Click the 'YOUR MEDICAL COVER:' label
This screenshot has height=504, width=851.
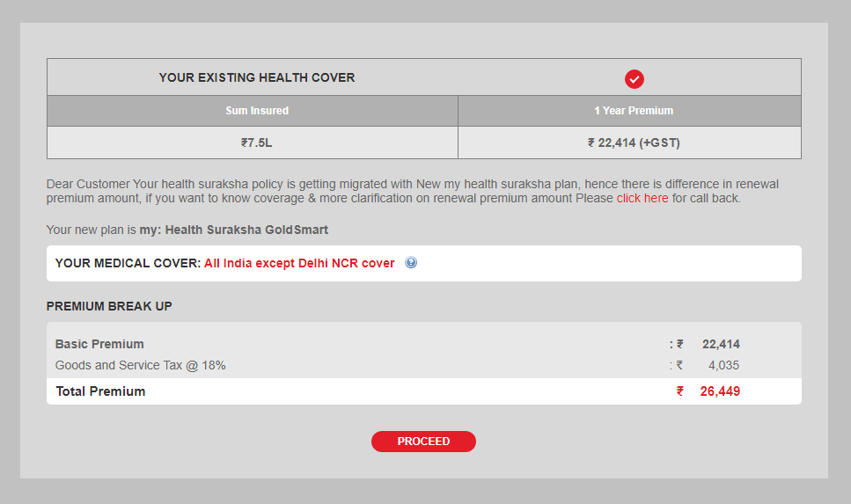click(x=128, y=263)
